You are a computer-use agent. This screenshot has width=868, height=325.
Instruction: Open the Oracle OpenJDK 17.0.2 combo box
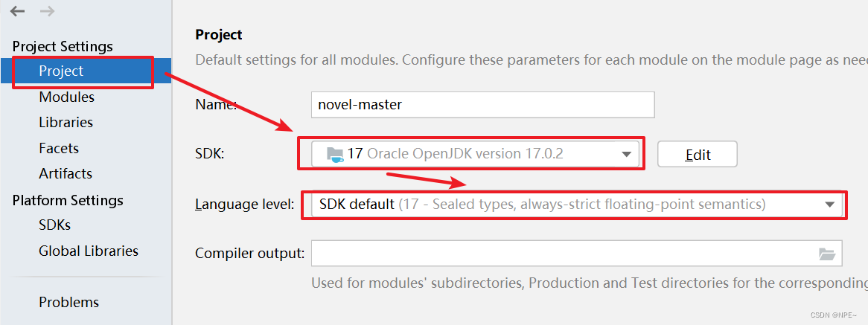pos(475,154)
